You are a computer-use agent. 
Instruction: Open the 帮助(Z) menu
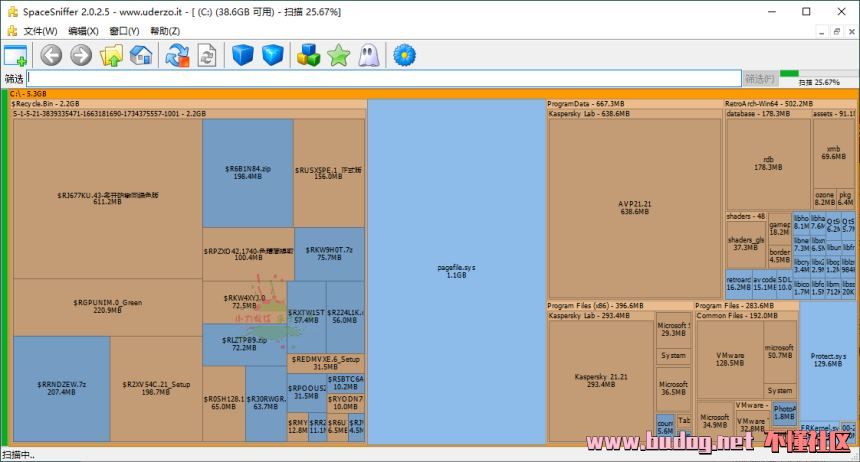(165, 31)
